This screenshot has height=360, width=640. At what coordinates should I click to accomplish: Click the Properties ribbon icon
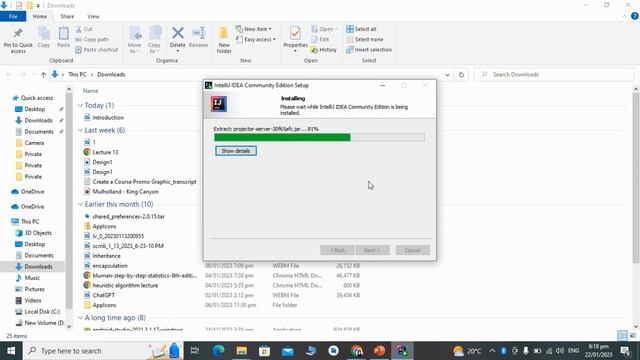[x=295, y=33]
